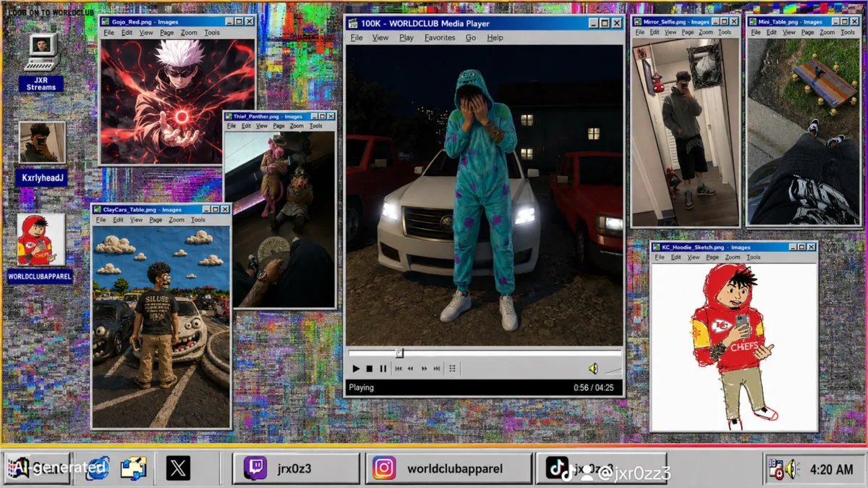Image resolution: width=868 pixels, height=488 pixels.
Task: Fast forward the video in Media Player
Action: pyautogui.click(x=424, y=369)
